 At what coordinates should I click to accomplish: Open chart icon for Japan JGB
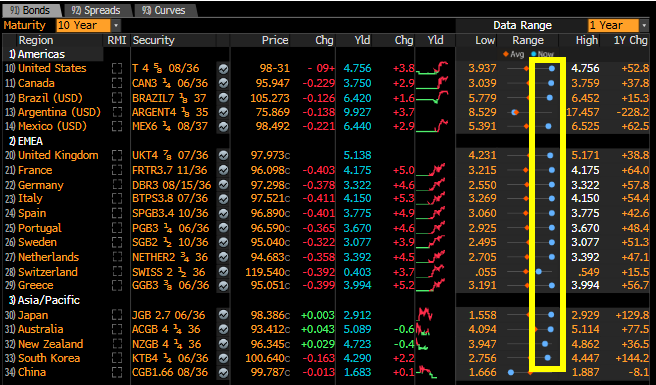tap(223, 315)
